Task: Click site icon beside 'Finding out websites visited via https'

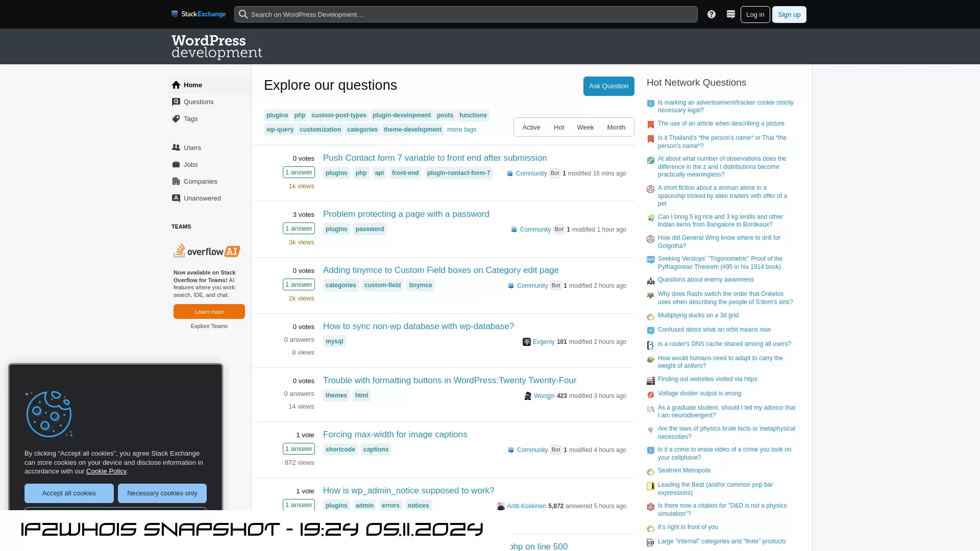Action: click(651, 381)
